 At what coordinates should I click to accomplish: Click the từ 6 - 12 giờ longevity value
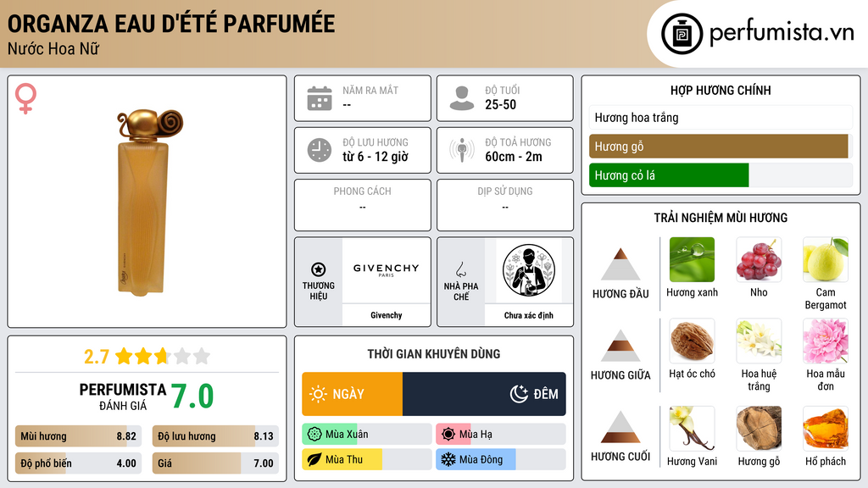pos(376,157)
